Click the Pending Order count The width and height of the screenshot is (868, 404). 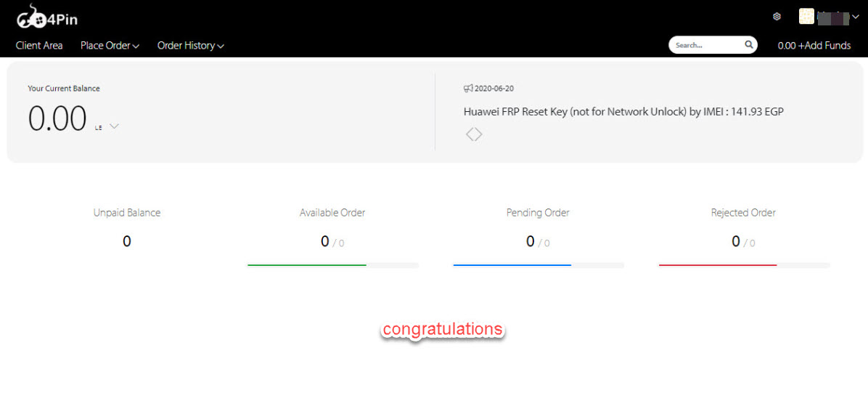coord(531,241)
